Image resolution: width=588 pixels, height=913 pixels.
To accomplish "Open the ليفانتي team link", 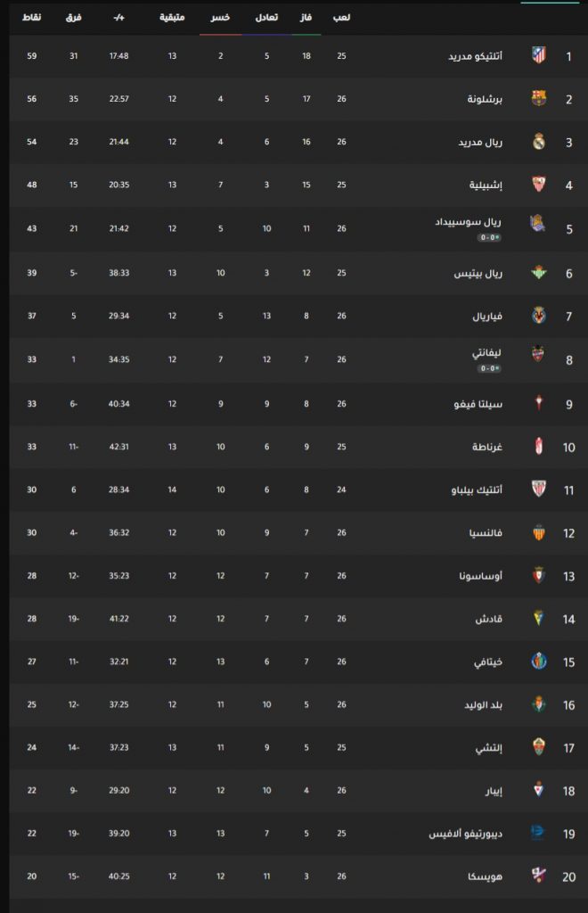I will (486, 353).
